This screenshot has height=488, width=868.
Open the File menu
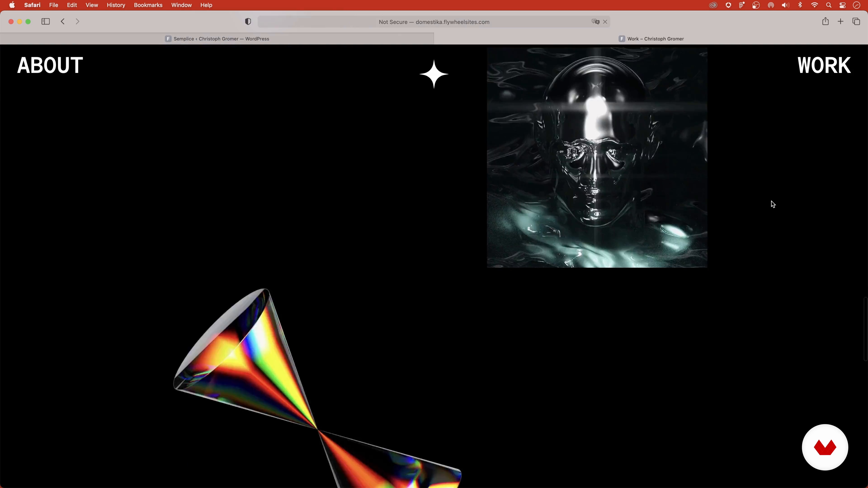[54, 5]
